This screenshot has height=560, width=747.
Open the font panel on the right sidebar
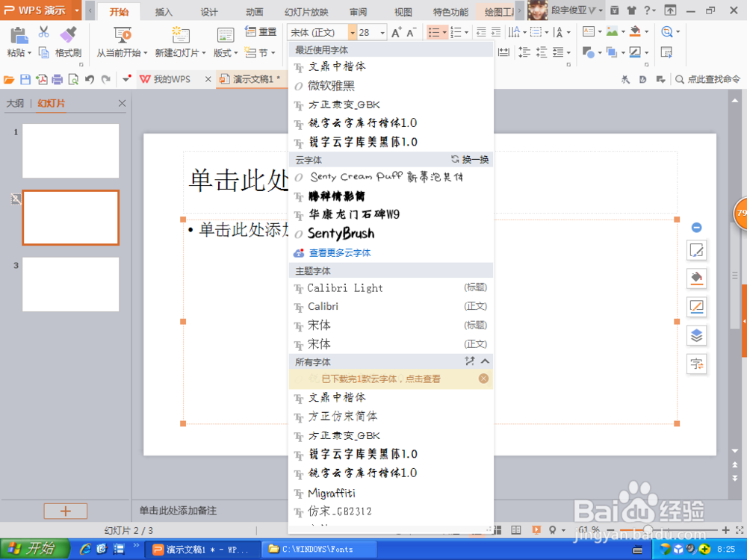coord(696,364)
